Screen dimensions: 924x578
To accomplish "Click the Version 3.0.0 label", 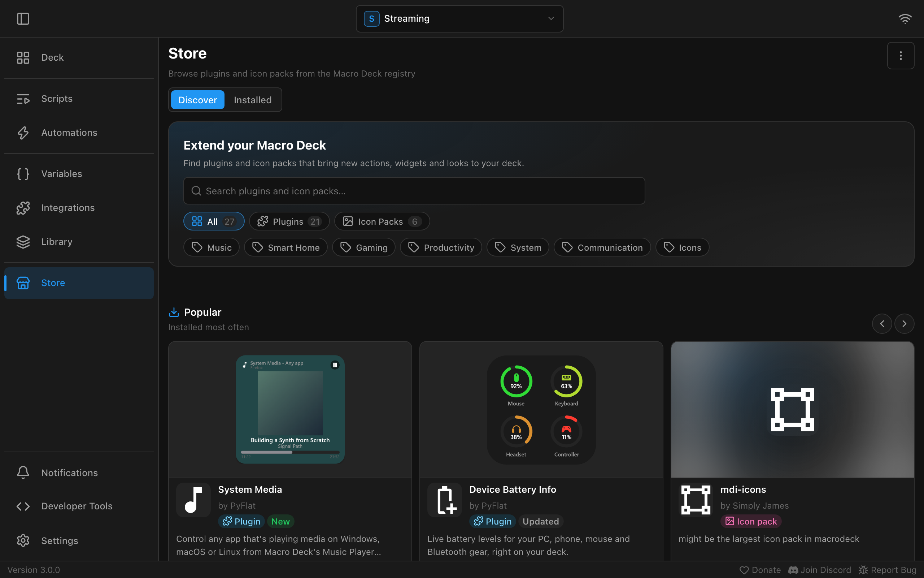I will point(34,570).
